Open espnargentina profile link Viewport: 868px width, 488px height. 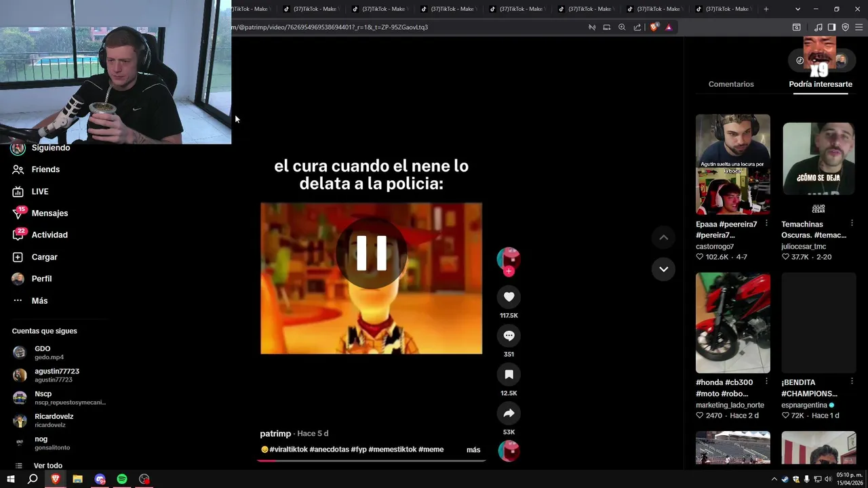pyautogui.click(x=804, y=405)
